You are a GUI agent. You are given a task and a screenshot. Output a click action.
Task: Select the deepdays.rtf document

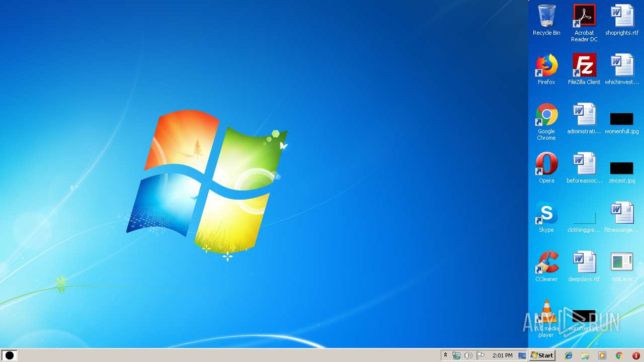584,266
